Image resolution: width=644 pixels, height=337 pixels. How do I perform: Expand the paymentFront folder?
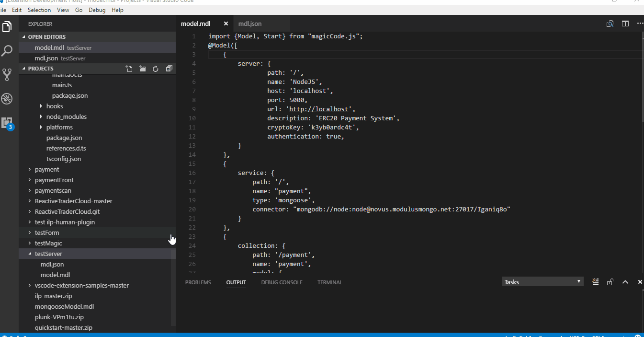97,180
